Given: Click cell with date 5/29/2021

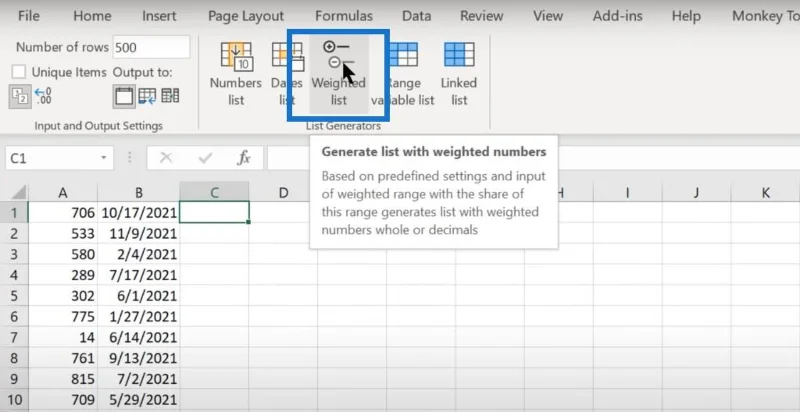Looking at the screenshot, I should (138, 400).
